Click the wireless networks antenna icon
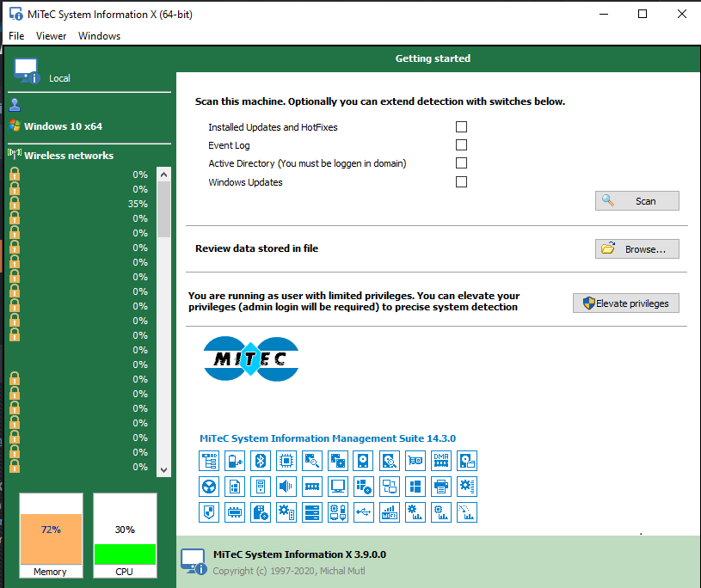Screen dimensions: 701x588 tap(15, 154)
